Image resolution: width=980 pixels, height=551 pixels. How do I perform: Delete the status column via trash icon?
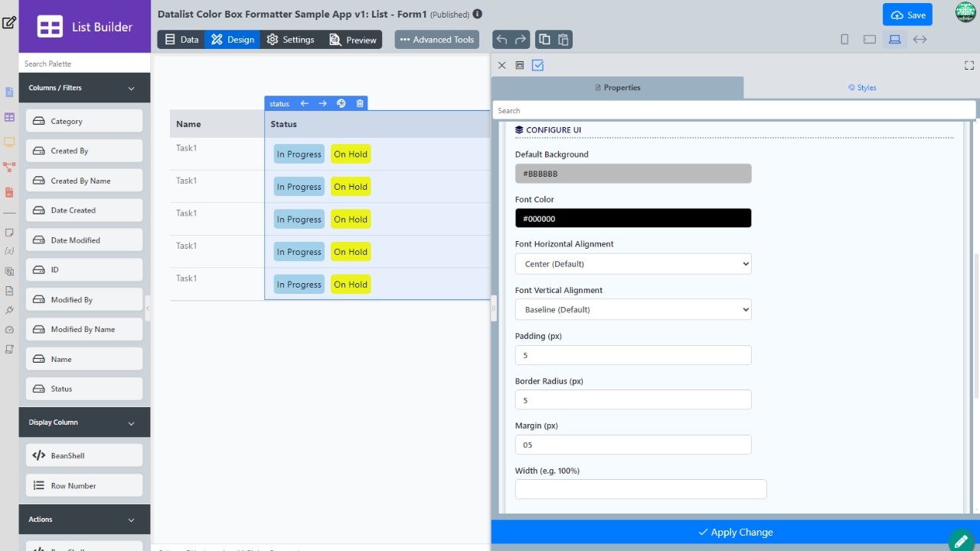pyautogui.click(x=360, y=103)
